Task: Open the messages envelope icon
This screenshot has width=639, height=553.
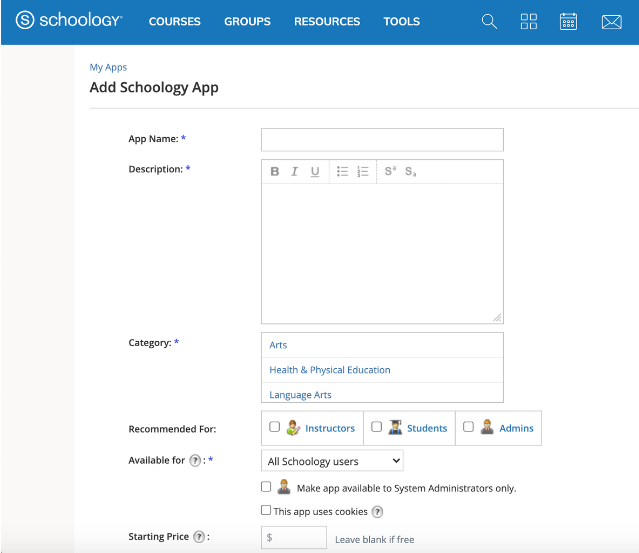Action: coord(611,21)
